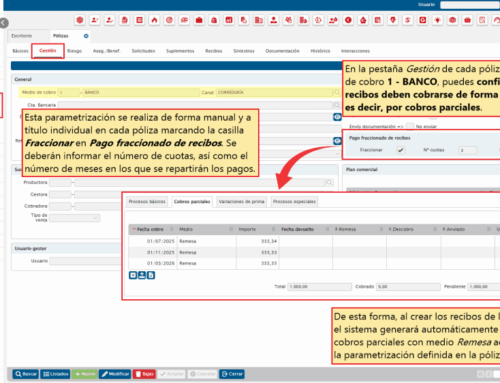The image size is (500, 383).
Task: Click the blue eye icon near Cta. Bancaria
Action: coord(337,117)
